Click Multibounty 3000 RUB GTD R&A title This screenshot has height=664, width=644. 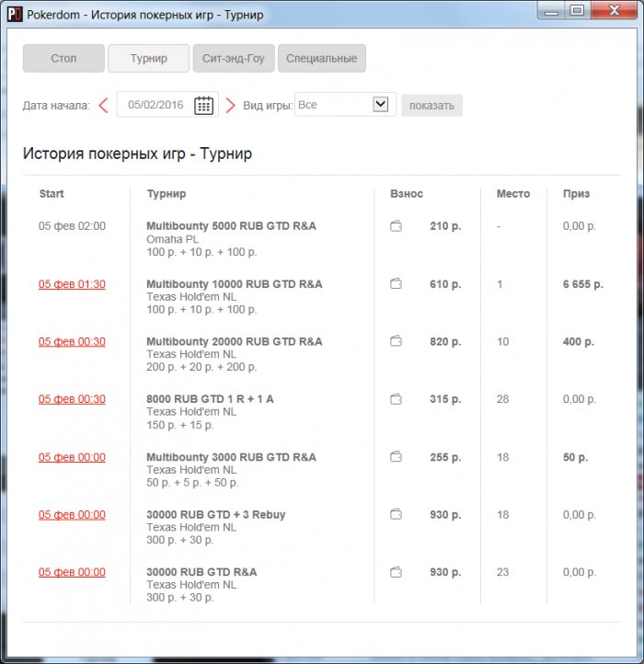[231, 457]
